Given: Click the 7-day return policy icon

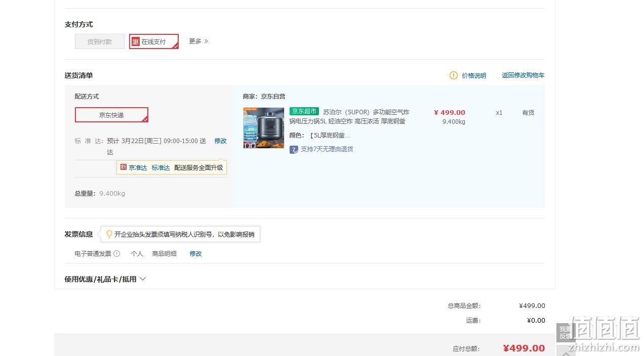Looking at the screenshot, I should (x=294, y=150).
